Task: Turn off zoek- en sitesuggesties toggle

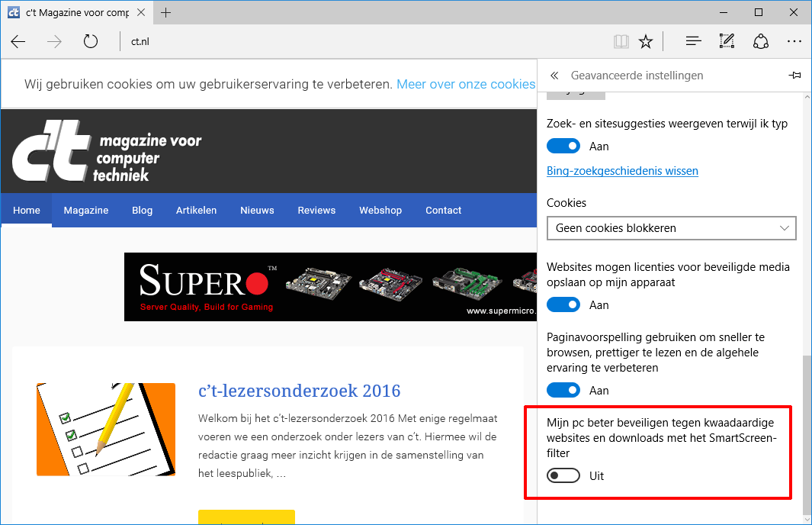Action: (563, 146)
